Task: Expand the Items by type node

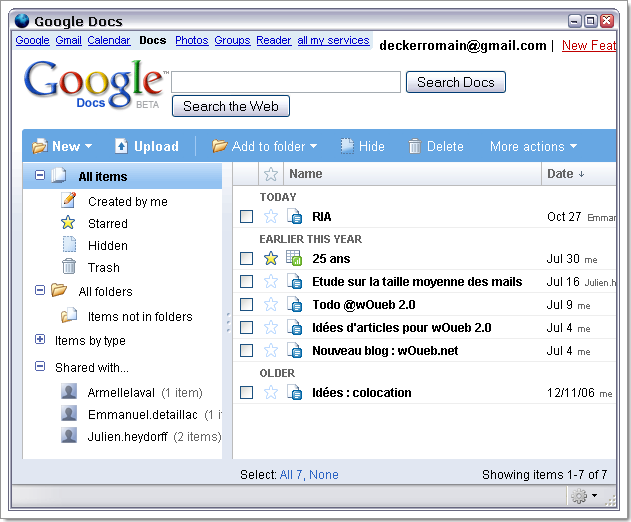Action: click(x=40, y=339)
